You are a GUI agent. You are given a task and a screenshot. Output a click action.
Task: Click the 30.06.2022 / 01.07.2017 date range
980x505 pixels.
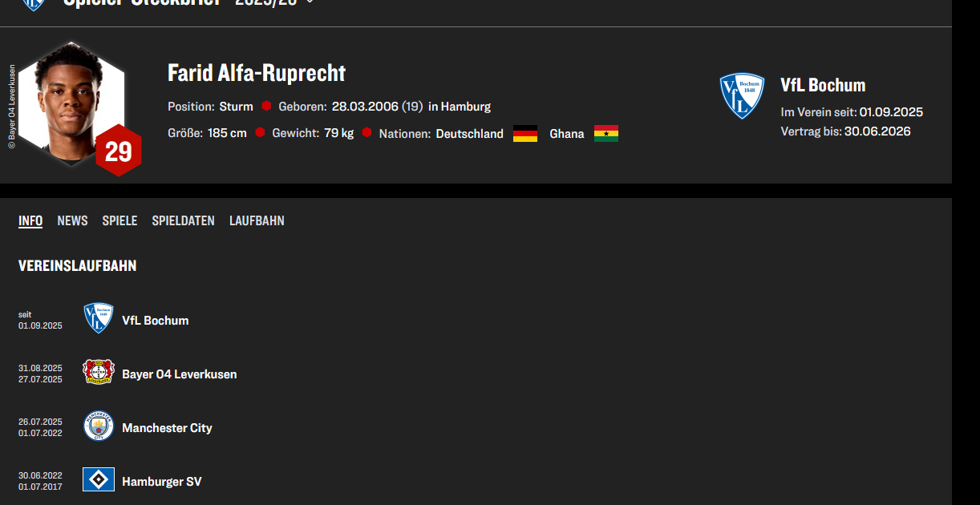[40, 481]
